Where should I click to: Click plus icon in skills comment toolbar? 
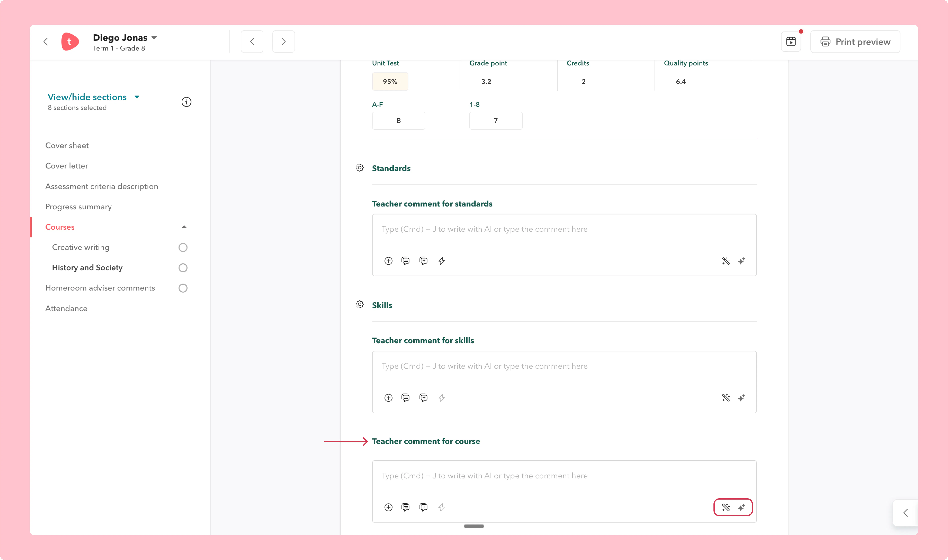389,398
